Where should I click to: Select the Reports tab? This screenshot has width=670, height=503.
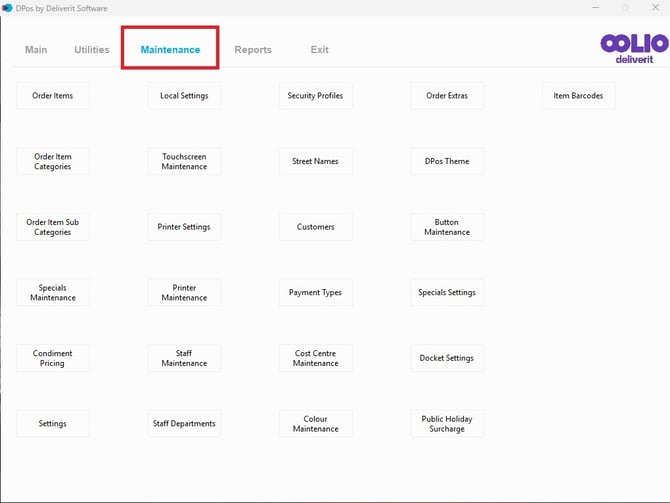253,50
